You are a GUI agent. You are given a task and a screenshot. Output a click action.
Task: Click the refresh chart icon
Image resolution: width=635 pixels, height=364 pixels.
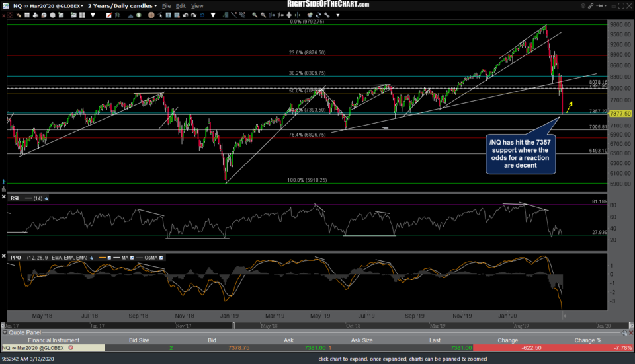click(318, 15)
